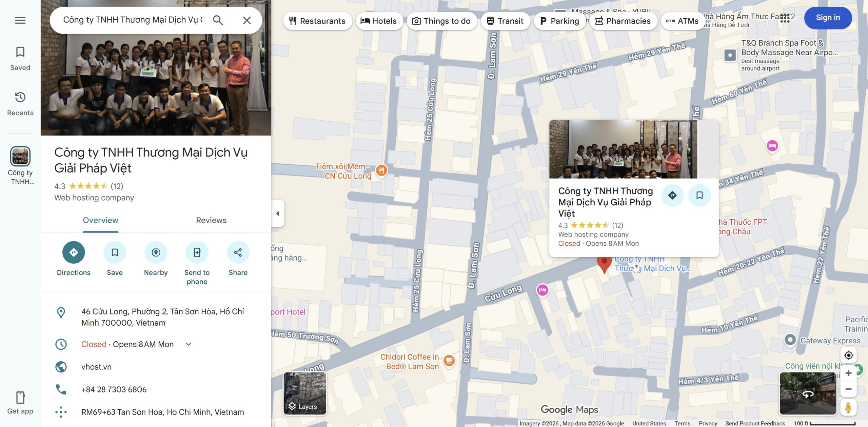
Task: Open T&Q Branch Spa Foot marker
Action: pos(730,55)
